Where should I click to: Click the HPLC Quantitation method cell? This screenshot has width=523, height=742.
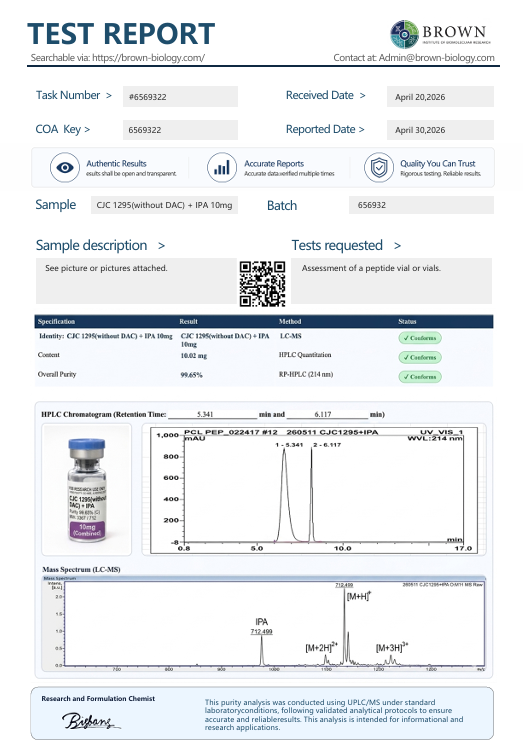coord(305,354)
